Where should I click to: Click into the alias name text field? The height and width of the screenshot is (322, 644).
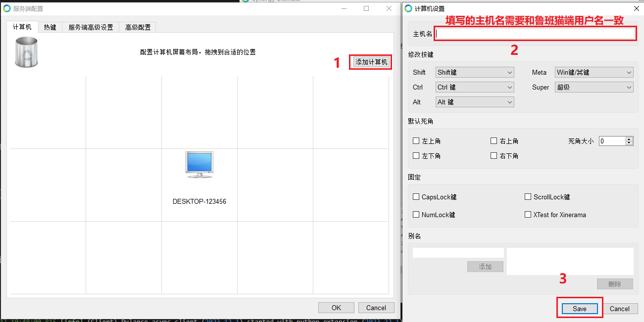click(x=458, y=253)
